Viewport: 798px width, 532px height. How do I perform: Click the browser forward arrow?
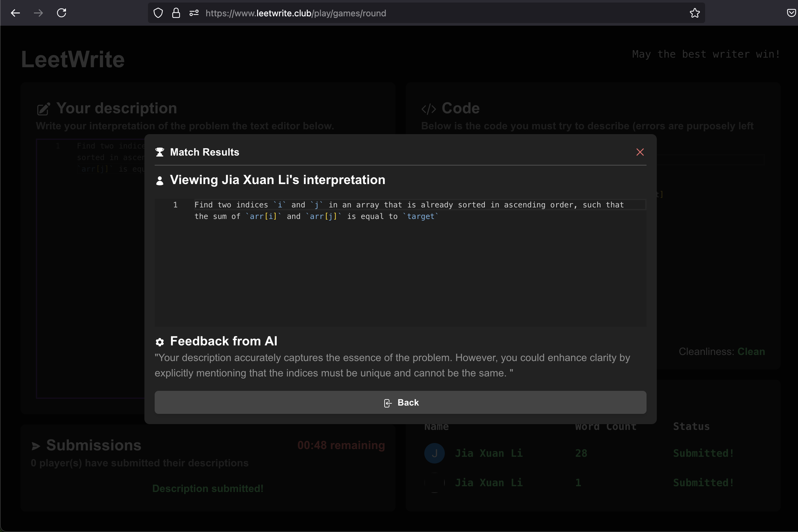point(38,13)
